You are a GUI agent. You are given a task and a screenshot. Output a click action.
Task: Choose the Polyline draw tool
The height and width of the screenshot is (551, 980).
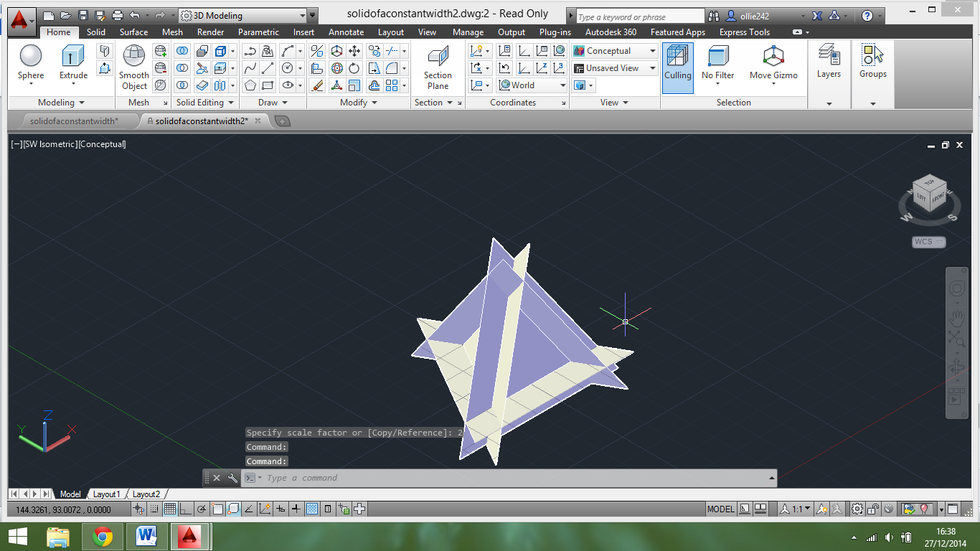pyautogui.click(x=250, y=51)
